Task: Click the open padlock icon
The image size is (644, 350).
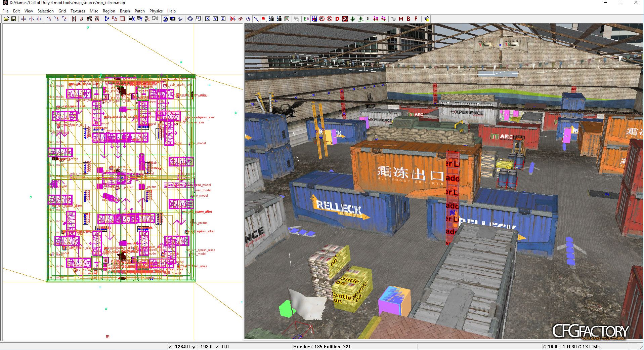Action: click(x=279, y=19)
